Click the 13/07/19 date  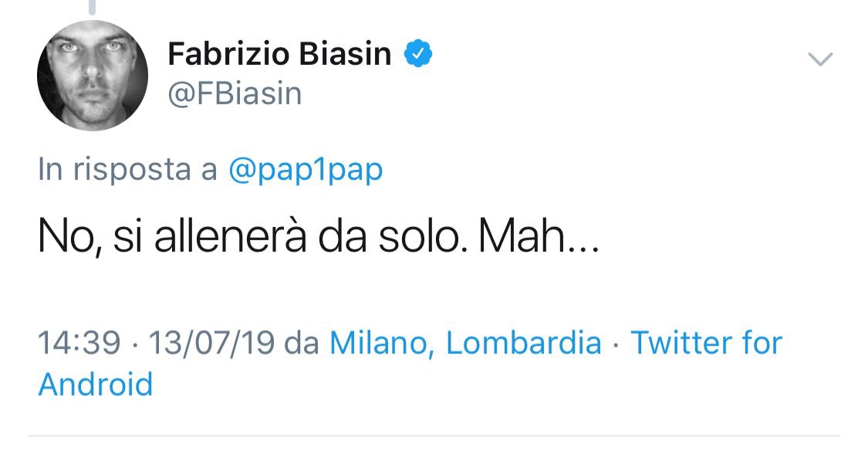(x=213, y=343)
